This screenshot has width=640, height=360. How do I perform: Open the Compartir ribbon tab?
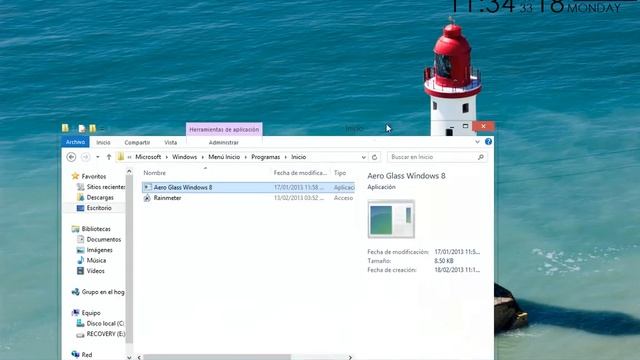click(x=137, y=142)
